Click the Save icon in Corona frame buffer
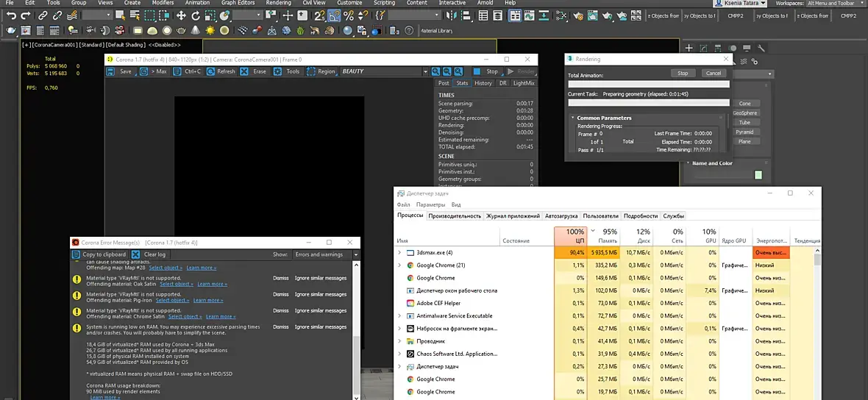 tap(111, 71)
